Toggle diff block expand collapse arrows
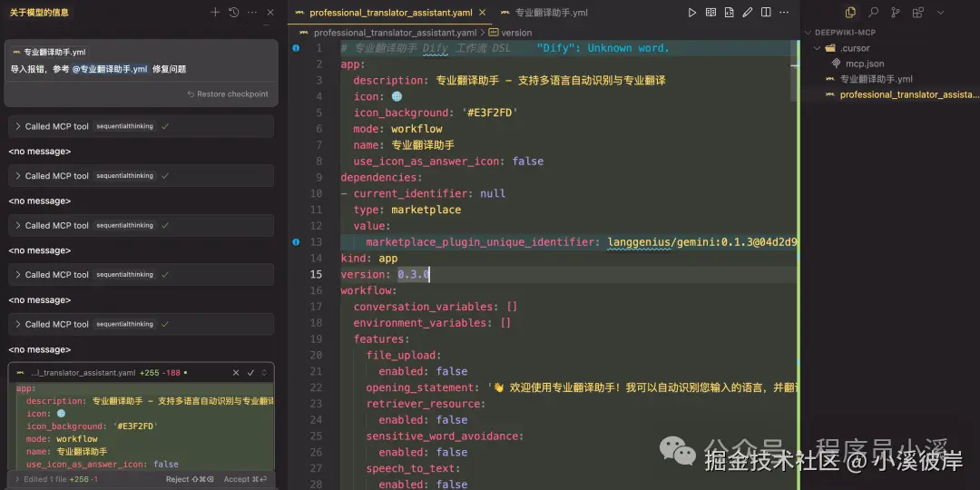Viewport: 980px width, 490px height. (264, 373)
